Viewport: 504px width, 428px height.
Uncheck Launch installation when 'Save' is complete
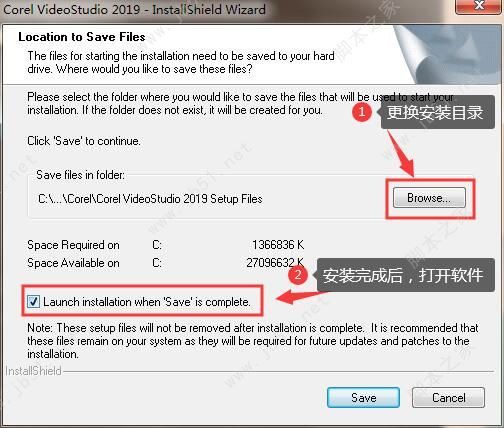tap(33, 302)
